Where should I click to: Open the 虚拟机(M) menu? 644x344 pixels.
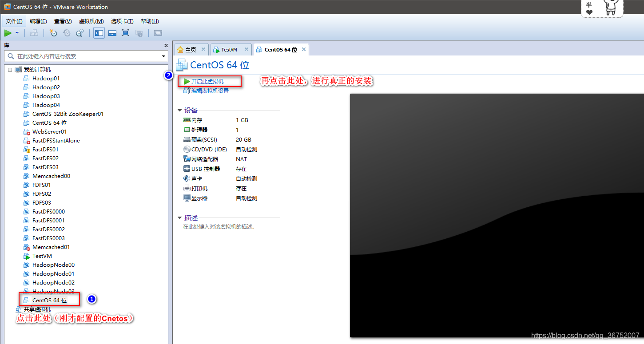(91, 21)
